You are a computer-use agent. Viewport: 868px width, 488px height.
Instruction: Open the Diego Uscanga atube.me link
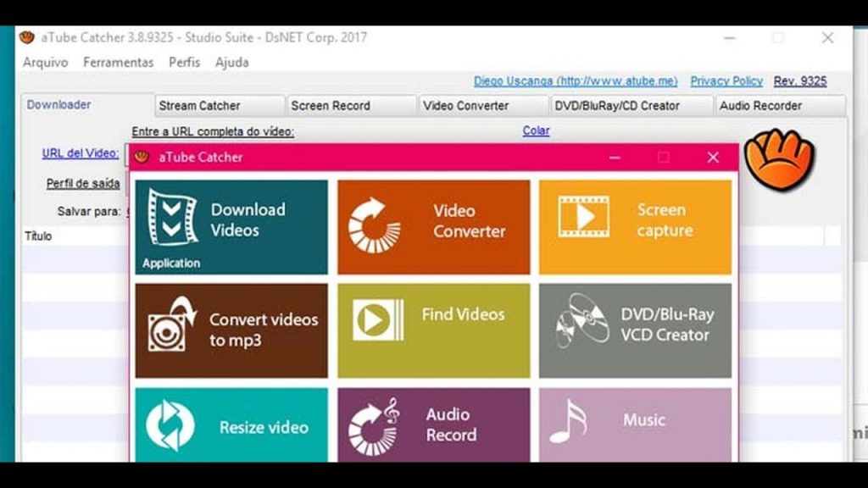pyautogui.click(x=576, y=80)
